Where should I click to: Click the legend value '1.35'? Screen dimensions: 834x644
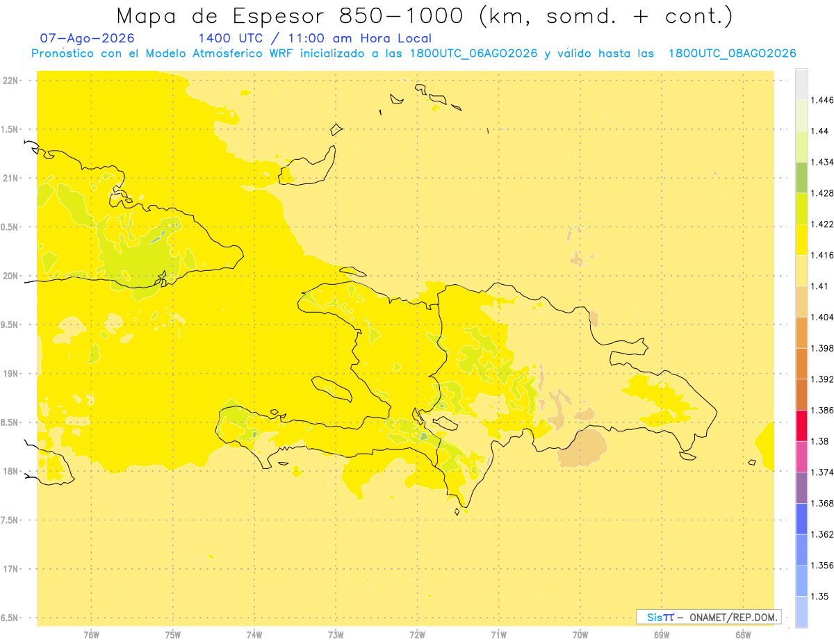click(x=820, y=596)
